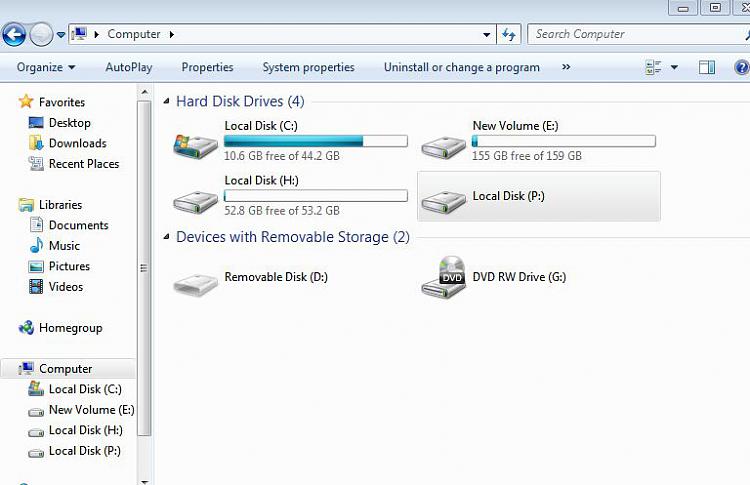The width and height of the screenshot is (750, 485).
Task: Click the Refresh icon beside address bar
Action: coord(508,34)
